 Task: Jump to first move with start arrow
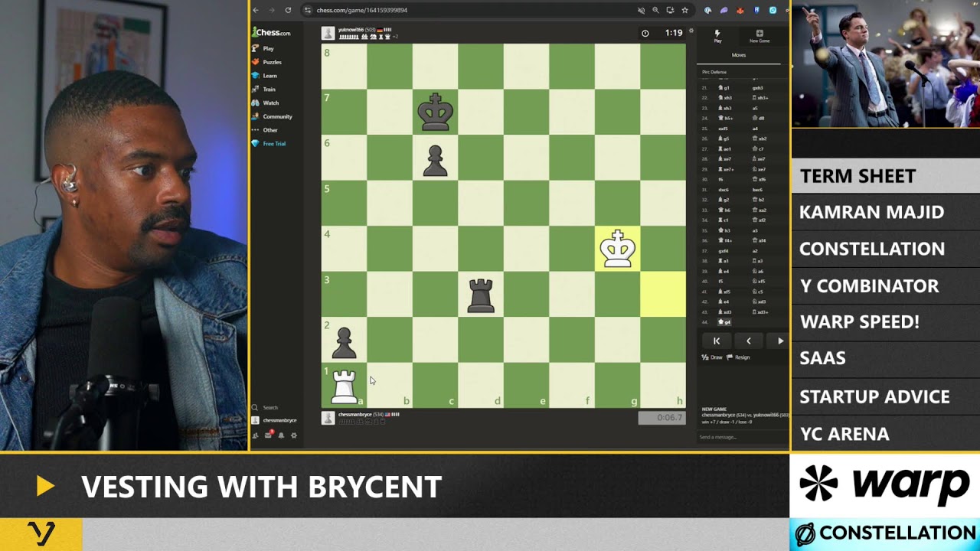[717, 341]
